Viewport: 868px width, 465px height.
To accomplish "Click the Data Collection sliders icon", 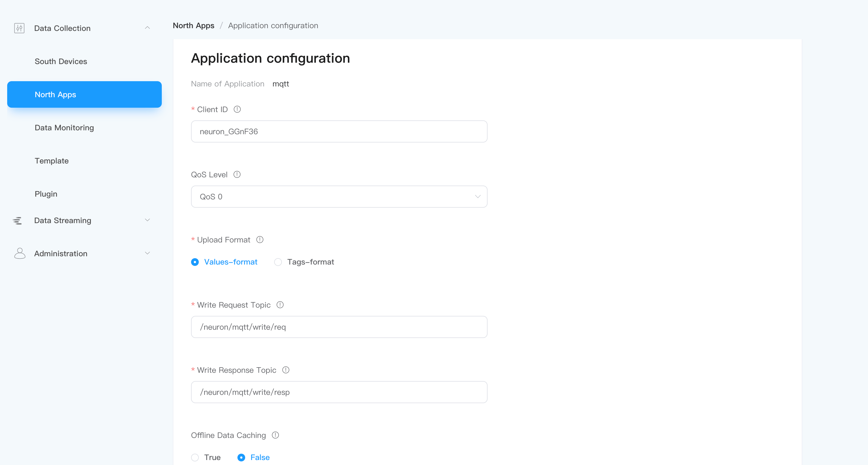I will click(19, 28).
